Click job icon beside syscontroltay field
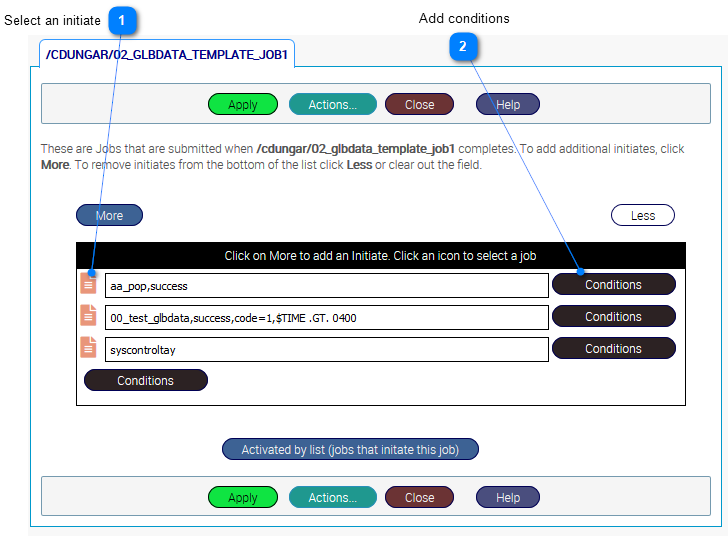728x536 pixels. point(89,348)
